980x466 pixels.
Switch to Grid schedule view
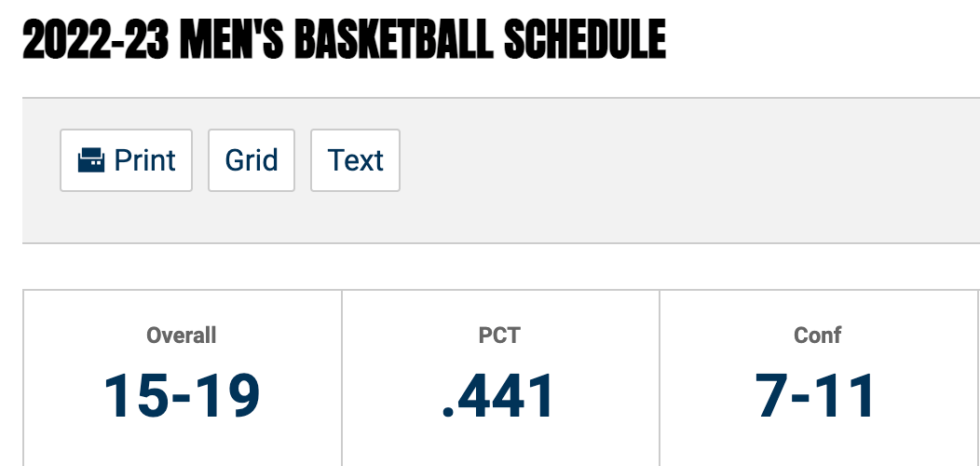(x=252, y=160)
